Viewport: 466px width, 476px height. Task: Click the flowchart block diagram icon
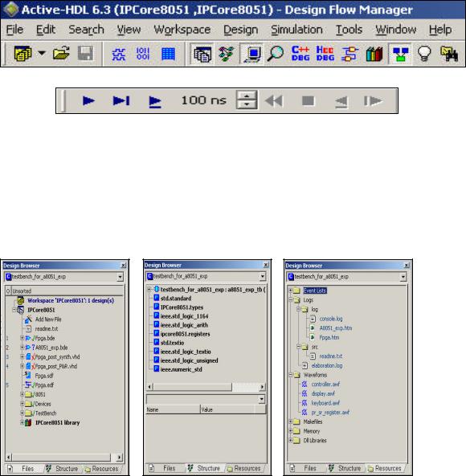(x=349, y=54)
